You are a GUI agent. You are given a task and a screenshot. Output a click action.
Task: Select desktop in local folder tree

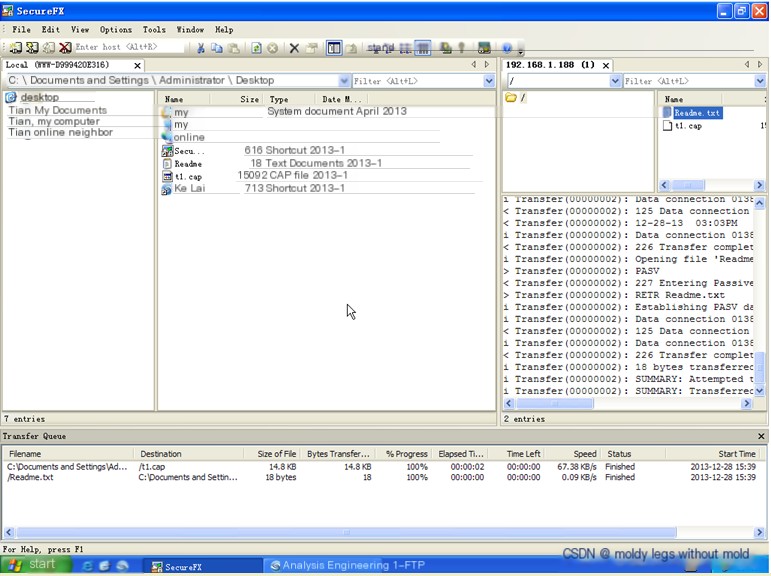click(x=39, y=97)
